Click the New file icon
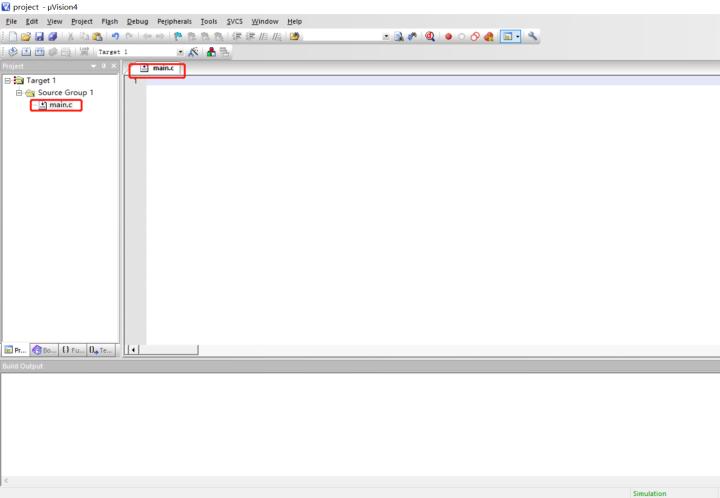The width and height of the screenshot is (720, 498). coord(12,36)
